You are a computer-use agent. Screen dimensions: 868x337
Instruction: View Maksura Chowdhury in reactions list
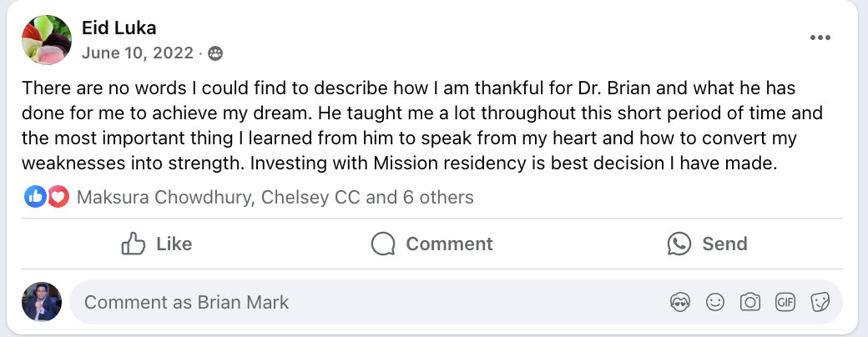click(x=164, y=197)
